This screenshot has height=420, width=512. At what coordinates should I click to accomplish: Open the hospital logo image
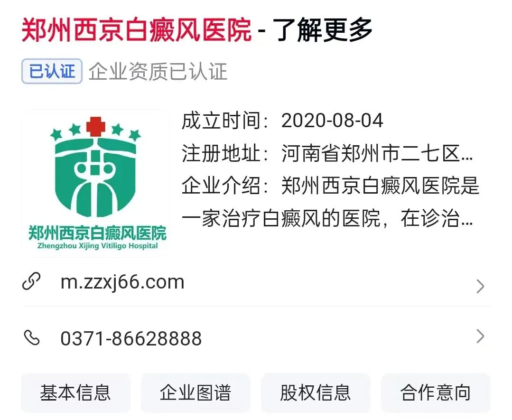tap(96, 183)
